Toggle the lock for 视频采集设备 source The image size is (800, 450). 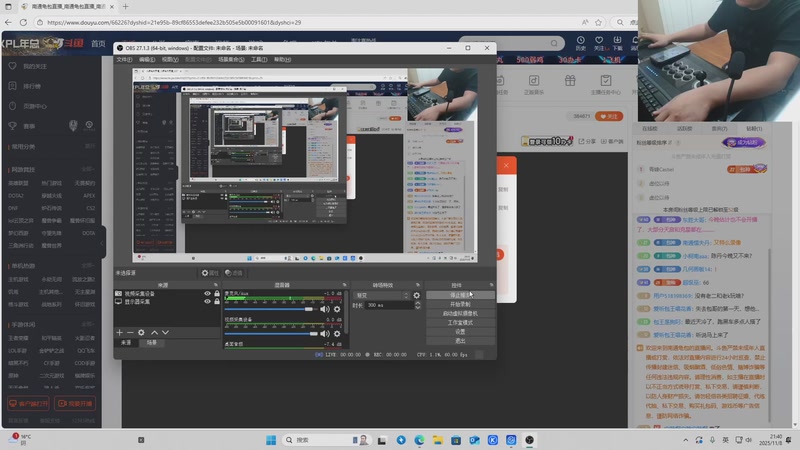tap(217, 294)
